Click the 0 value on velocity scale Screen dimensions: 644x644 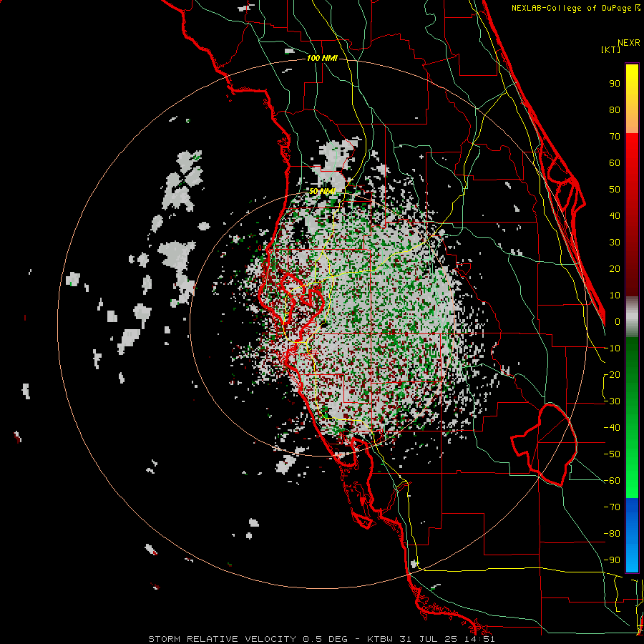click(x=618, y=321)
